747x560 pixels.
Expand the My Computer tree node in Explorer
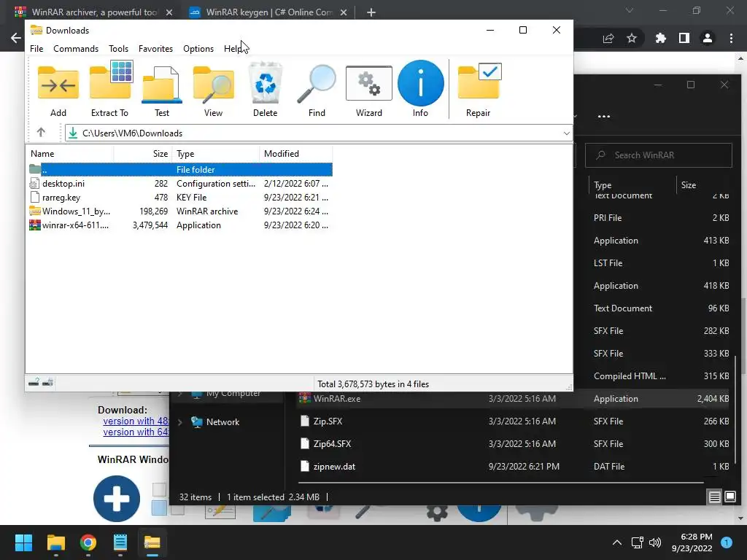pyautogui.click(x=180, y=393)
